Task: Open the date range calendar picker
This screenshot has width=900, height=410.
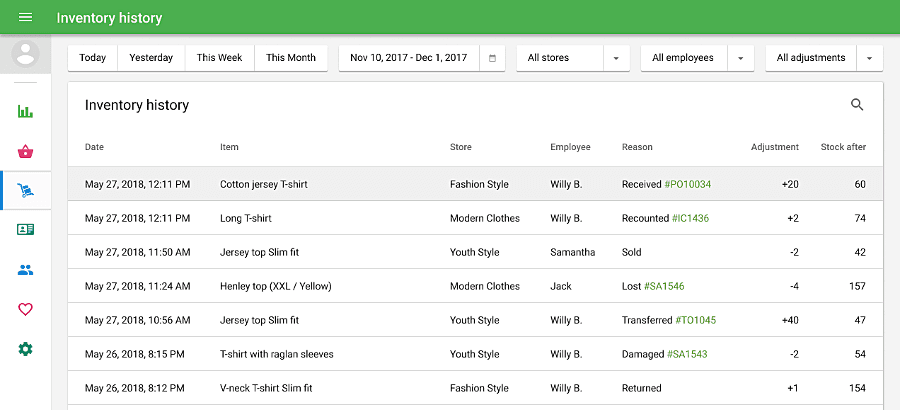Action: pos(493,58)
